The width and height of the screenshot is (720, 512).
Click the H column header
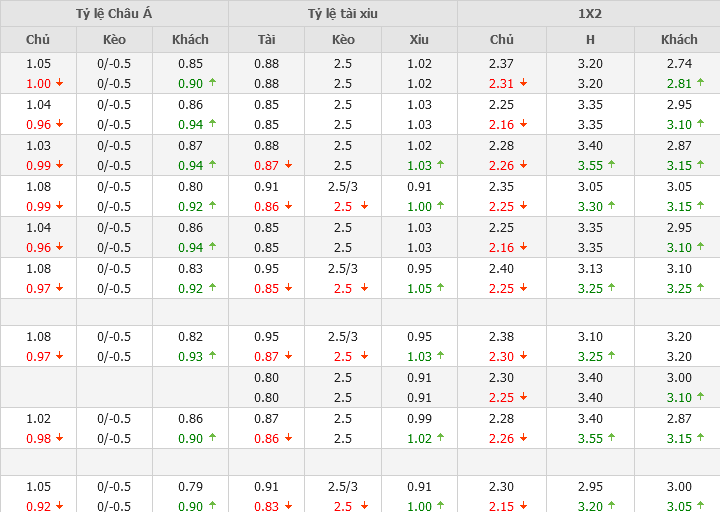(590, 40)
